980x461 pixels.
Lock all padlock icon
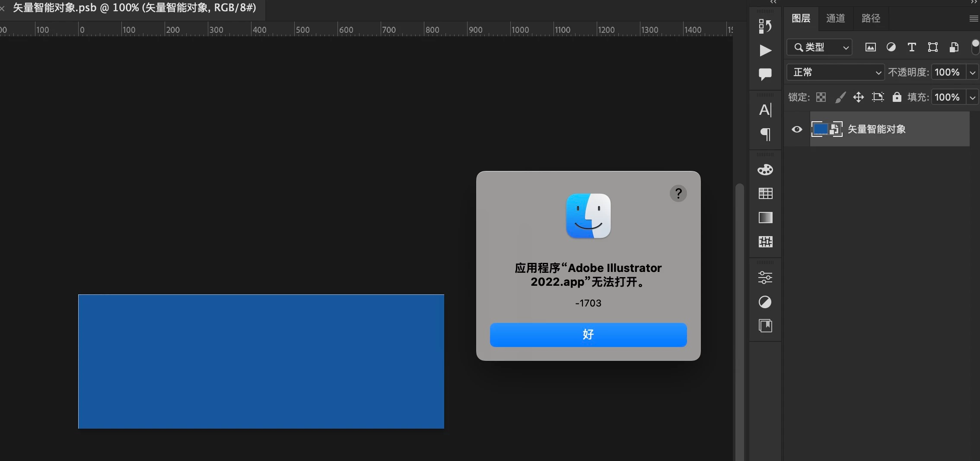coord(897,97)
